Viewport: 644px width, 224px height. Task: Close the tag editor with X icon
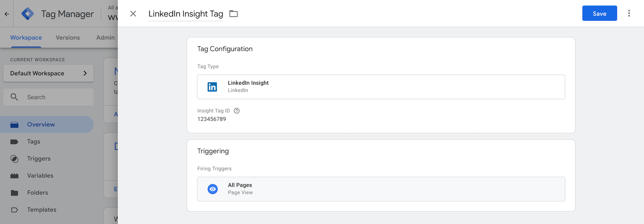pos(133,14)
